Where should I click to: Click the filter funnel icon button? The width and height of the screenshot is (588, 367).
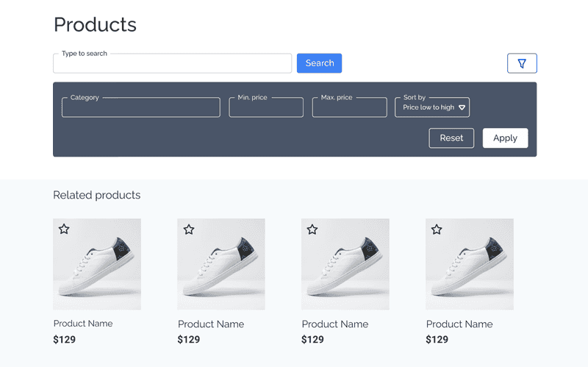[x=522, y=64]
